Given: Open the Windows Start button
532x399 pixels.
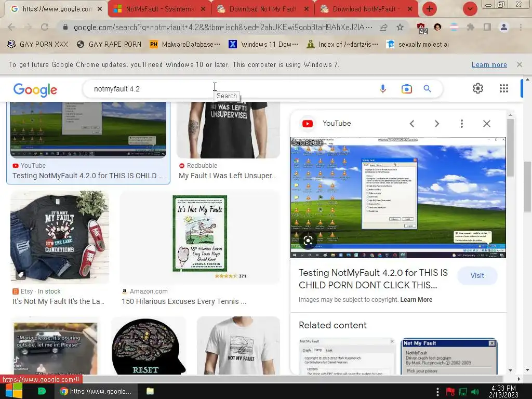Looking at the screenshot, I should click(x=14, y=391).
